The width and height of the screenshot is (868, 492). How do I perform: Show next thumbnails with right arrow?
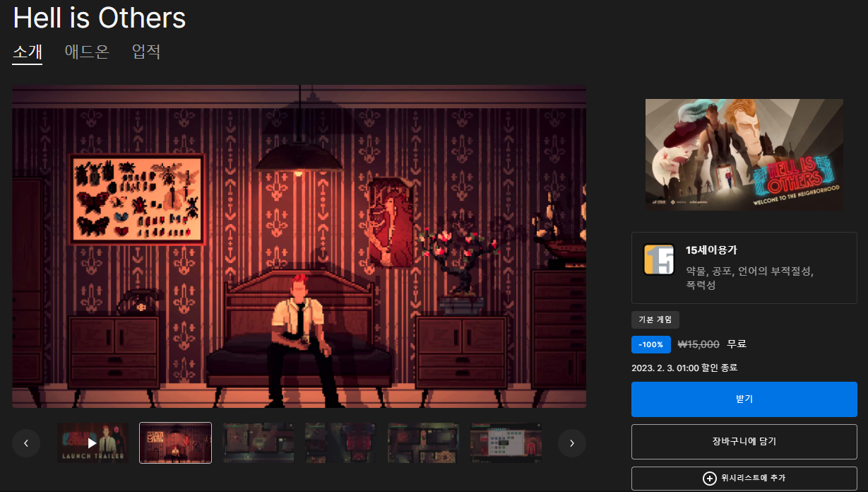[x=572, y=443]
